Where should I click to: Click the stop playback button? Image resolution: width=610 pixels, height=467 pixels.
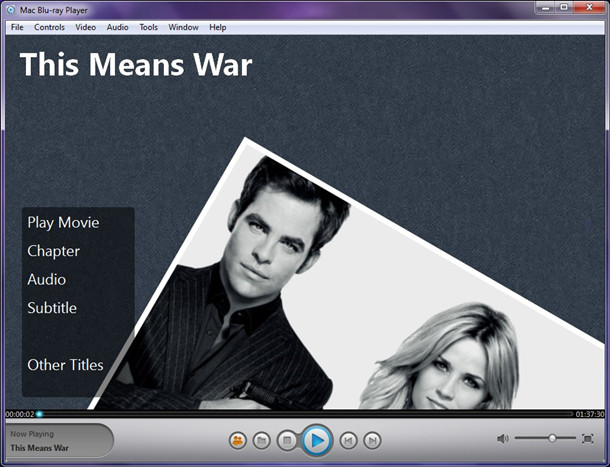coord(287,441)
